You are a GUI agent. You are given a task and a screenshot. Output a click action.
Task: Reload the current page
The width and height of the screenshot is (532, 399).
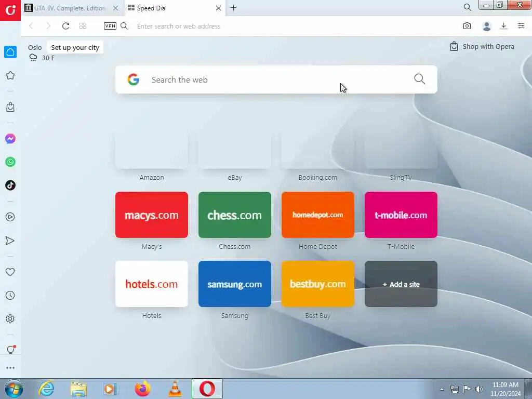pyautogui.click(x=65, y=26)
